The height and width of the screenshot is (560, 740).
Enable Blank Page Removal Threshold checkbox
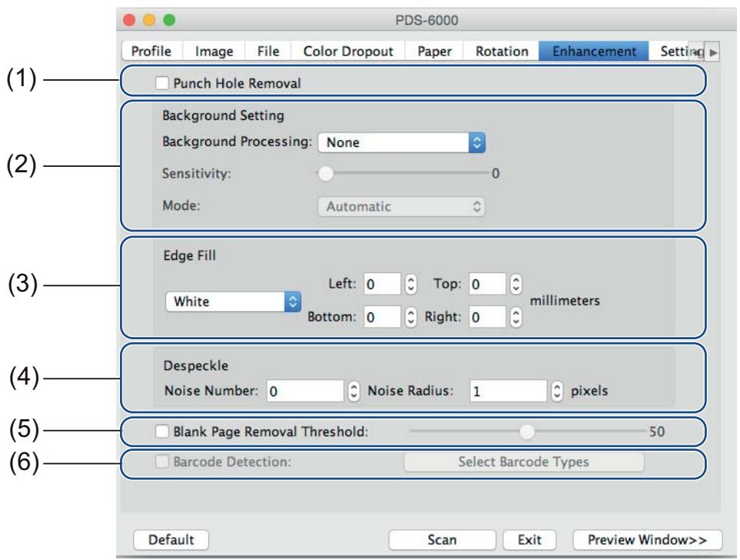[162, 432]
